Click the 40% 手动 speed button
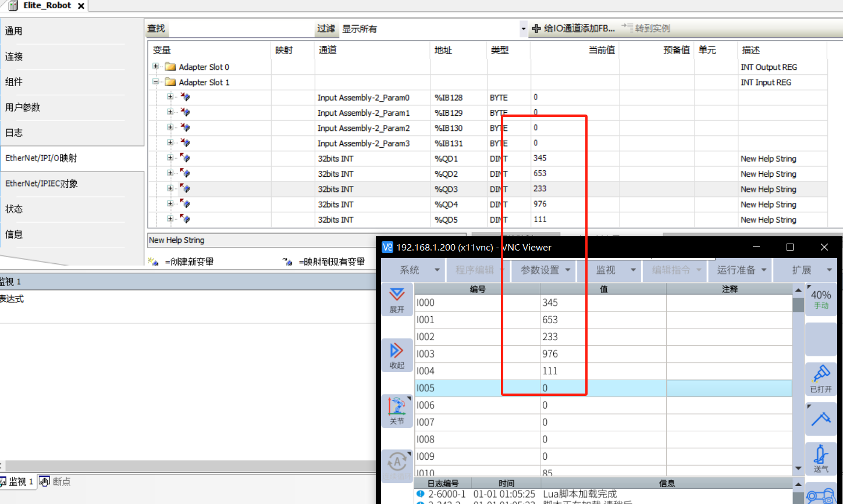Viewport: 843px width, 504px height. point(821,299)
